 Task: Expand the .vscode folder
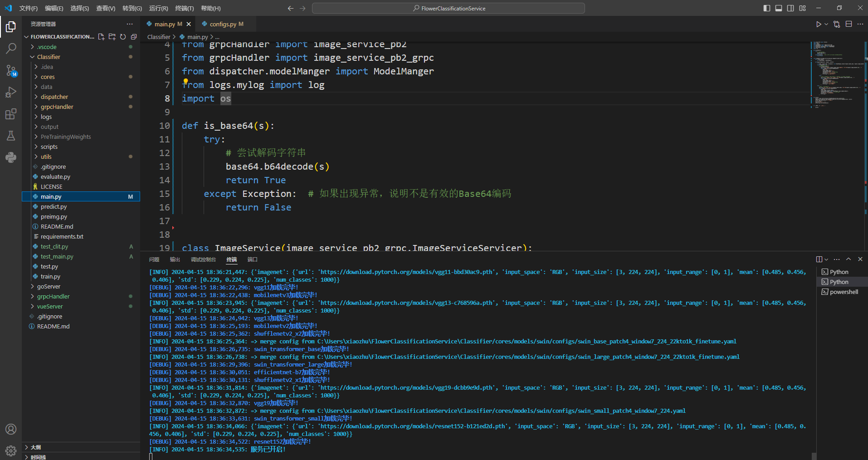[x=81, y=47]
